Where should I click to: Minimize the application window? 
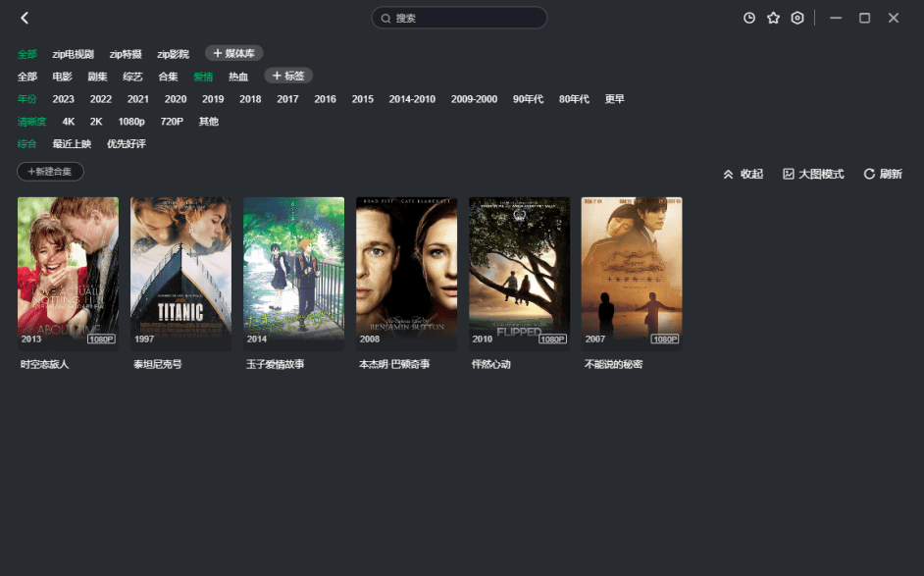(836, 19)
